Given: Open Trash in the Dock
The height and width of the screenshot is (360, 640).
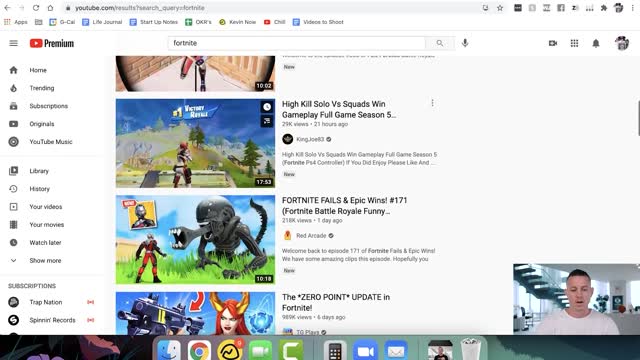Looking at the screenshot, I should click(471, 349).
